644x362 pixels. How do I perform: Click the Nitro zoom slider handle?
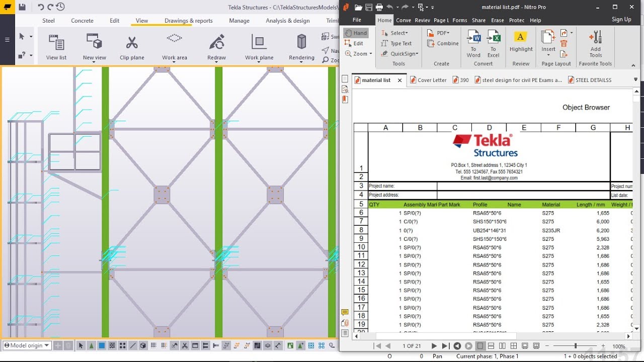click(576, 346)
